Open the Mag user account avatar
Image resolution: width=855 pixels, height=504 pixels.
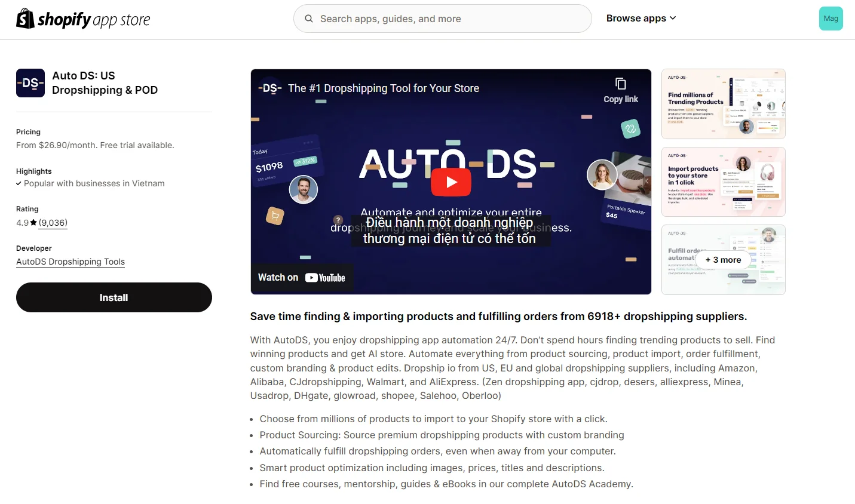(x=831, y=19)
